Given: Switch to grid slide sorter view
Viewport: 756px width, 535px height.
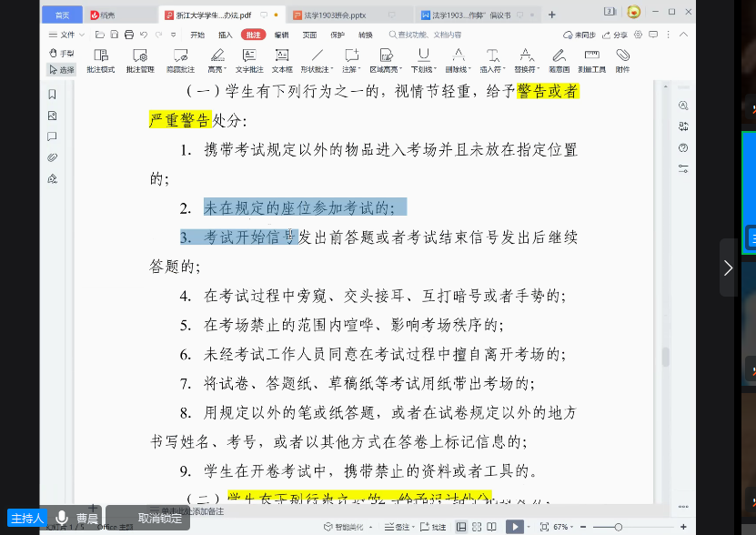Looking at the screenshot, I should click(477, 527).
